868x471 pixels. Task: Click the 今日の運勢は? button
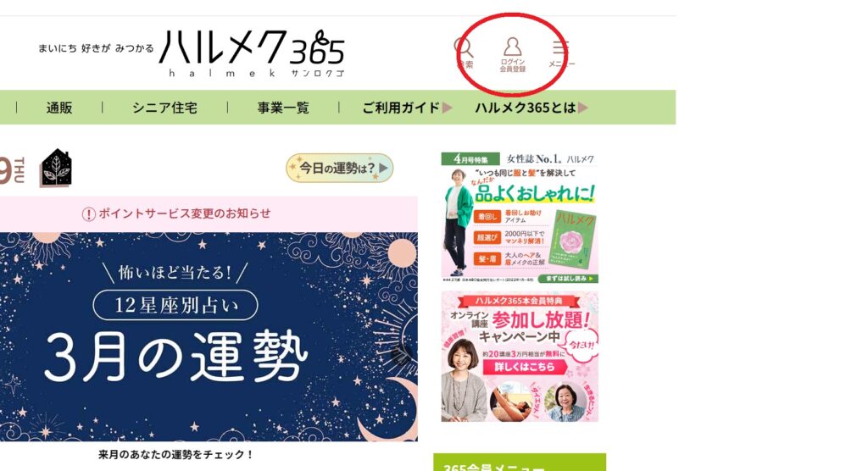(339, 168)
